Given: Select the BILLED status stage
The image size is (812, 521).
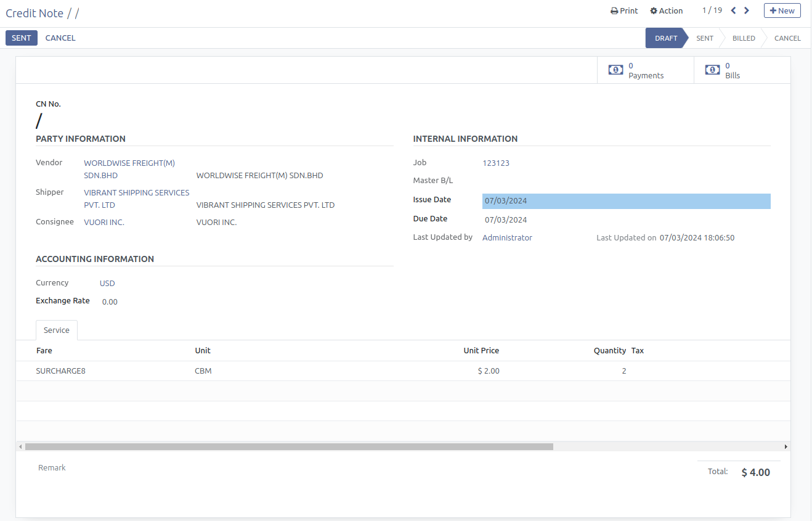Looking at the screenshot, I should click(743, 38).
